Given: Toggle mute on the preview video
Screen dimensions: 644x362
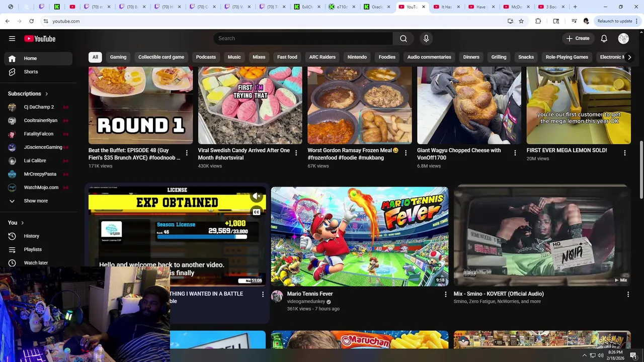Looking at the screenshot, I should pyautogui.click(x=257, y=196).
